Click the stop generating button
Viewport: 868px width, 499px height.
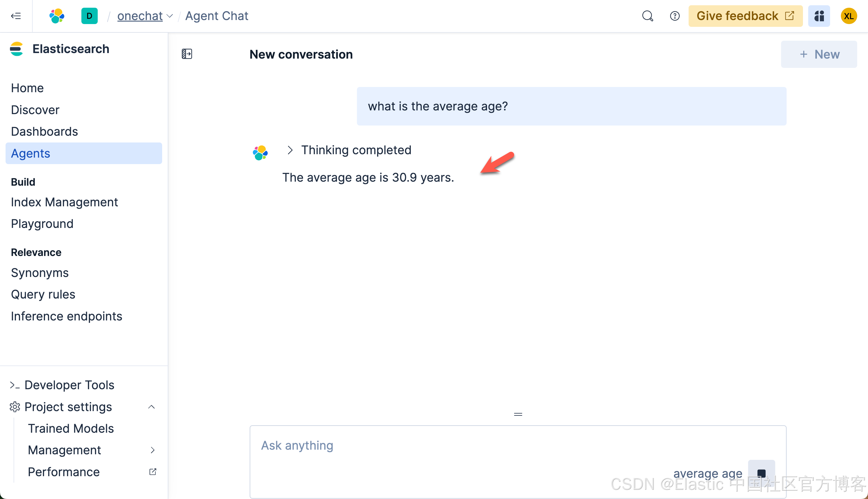(761, 473)
